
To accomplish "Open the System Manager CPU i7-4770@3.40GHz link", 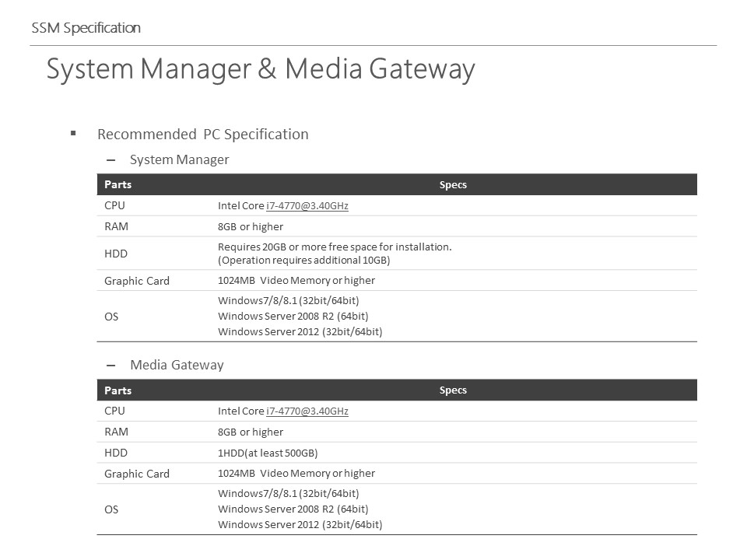I will [307, 205].
